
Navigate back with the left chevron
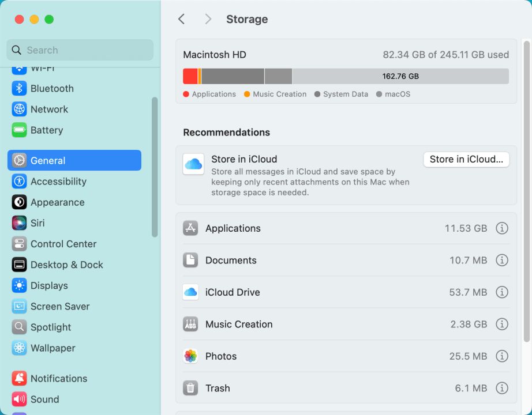click(181, 19)
